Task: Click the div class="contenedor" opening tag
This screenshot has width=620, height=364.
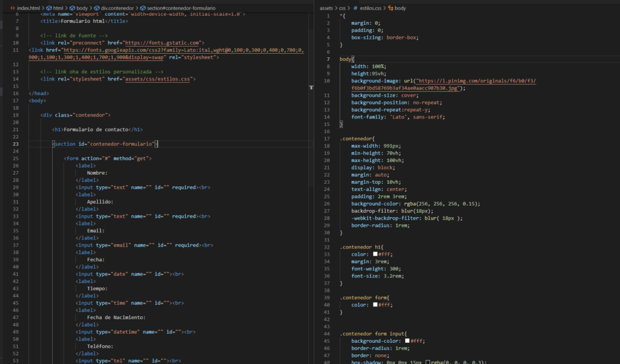Action: pyautogui.click(x=76, y=115)
